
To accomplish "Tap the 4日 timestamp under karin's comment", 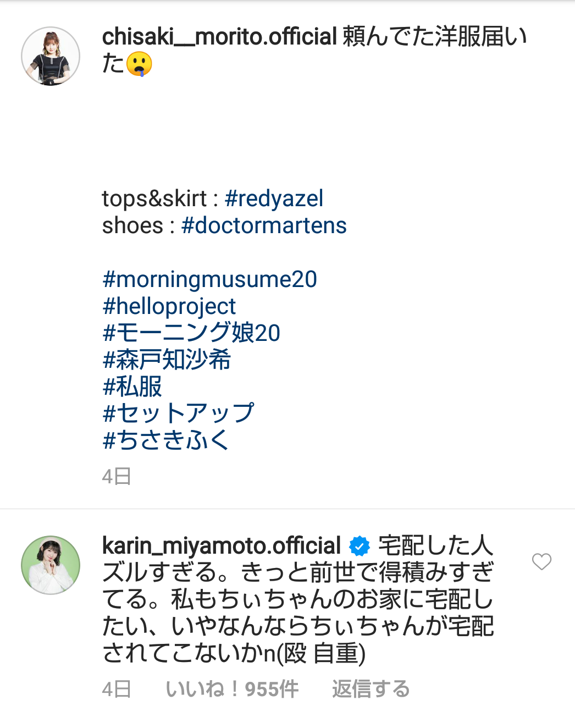I will click(x=117, y=689).
